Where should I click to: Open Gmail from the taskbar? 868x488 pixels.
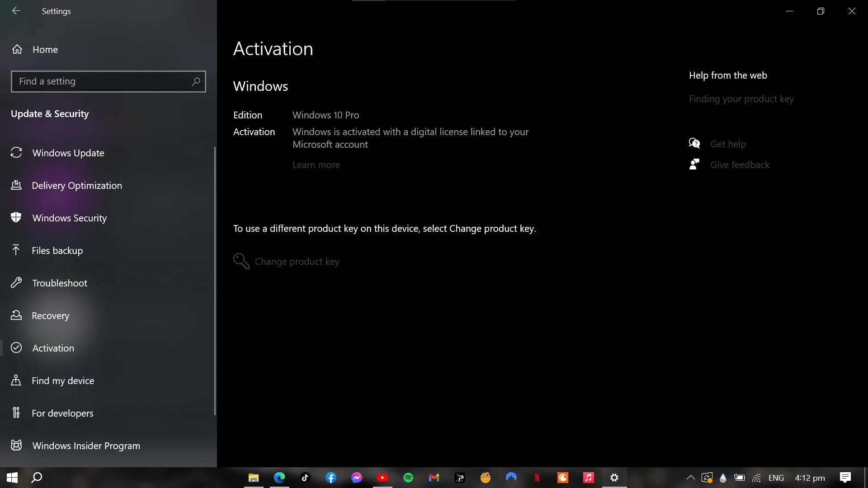tap(434, 478)
